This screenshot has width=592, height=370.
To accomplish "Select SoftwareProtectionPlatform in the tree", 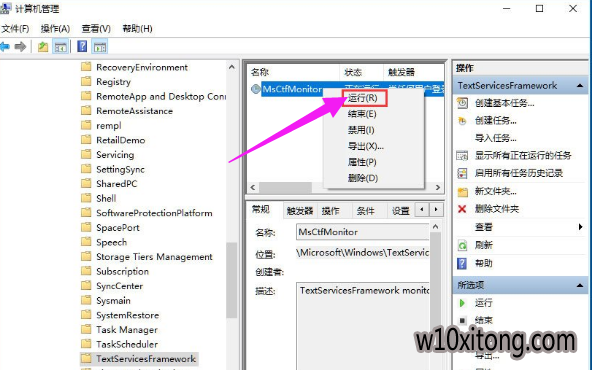I will (154, 213).
